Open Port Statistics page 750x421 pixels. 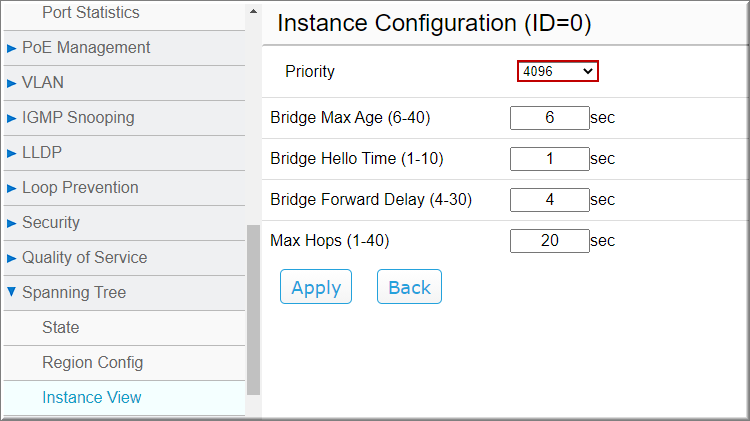[90, 13]
